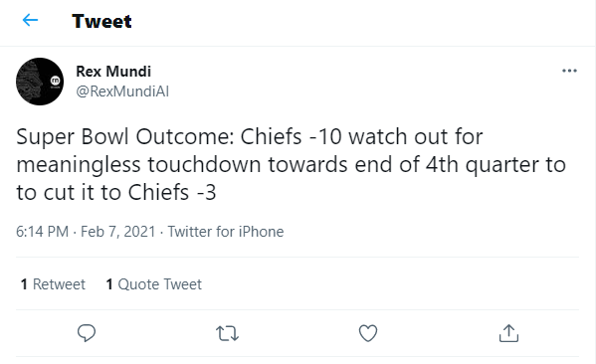Click the 6:14 PM Feb 7, 2021 timestamp
This screenshot has height=364, width=596.
click(x=86, y=232)
